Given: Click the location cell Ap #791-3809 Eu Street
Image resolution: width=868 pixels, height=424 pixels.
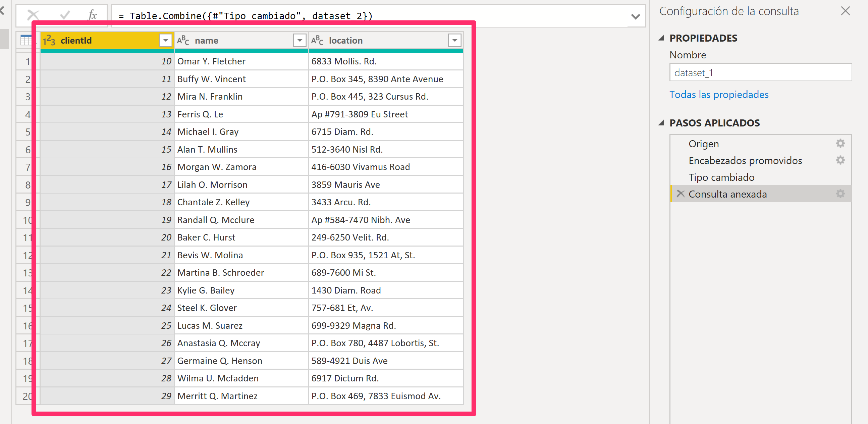Looking at the screenshot, I should [x=386, y=114].
